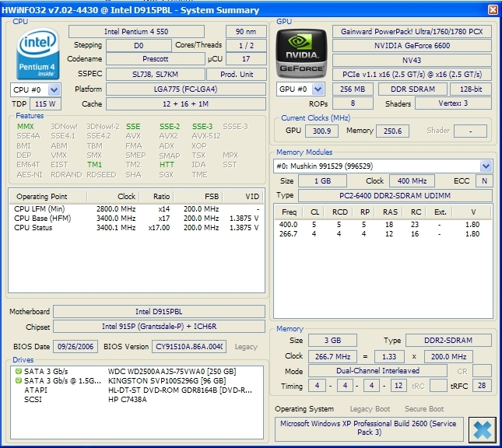This screenshot has height=448, width=502.
Task: Click the SL7J8, SL7KM SSPEC field
Action: (156, 74)
